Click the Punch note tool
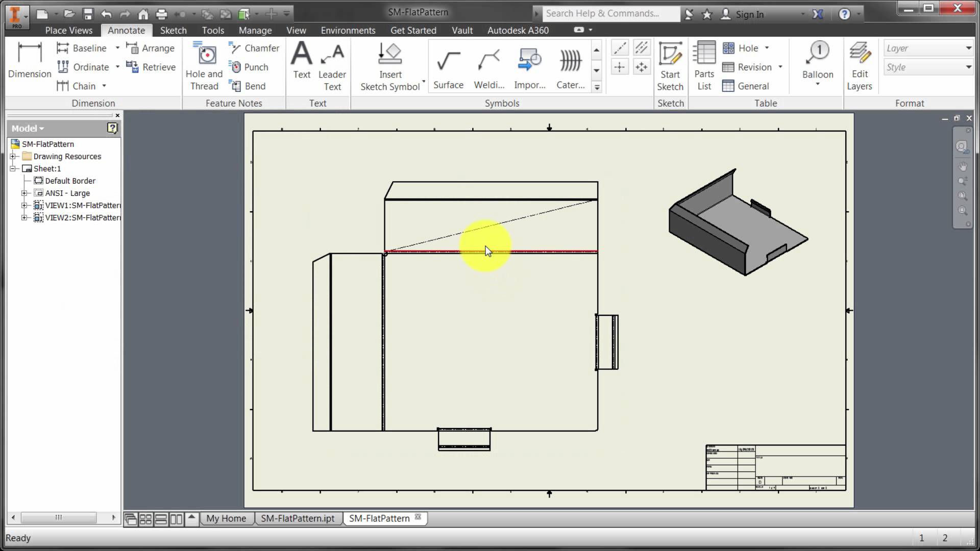Viewport: 980px width, 551px height. pos(250,67)
